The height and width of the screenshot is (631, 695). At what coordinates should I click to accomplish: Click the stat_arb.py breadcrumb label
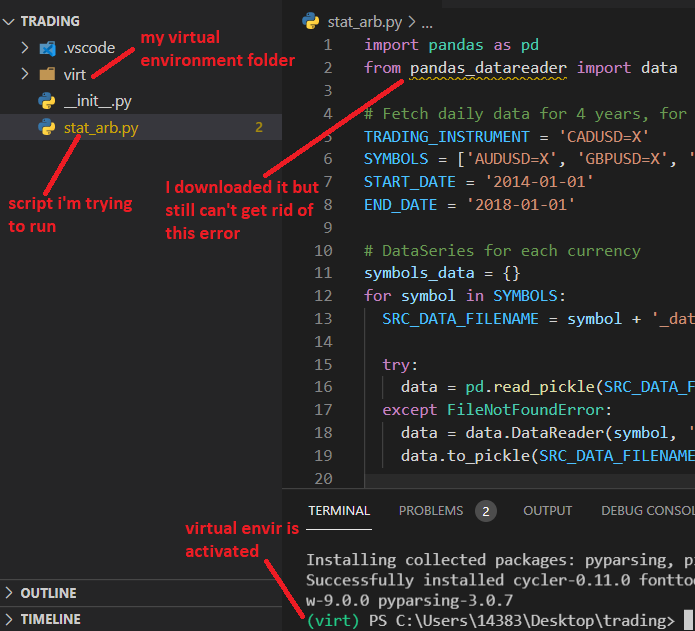[x=366, y=20]
